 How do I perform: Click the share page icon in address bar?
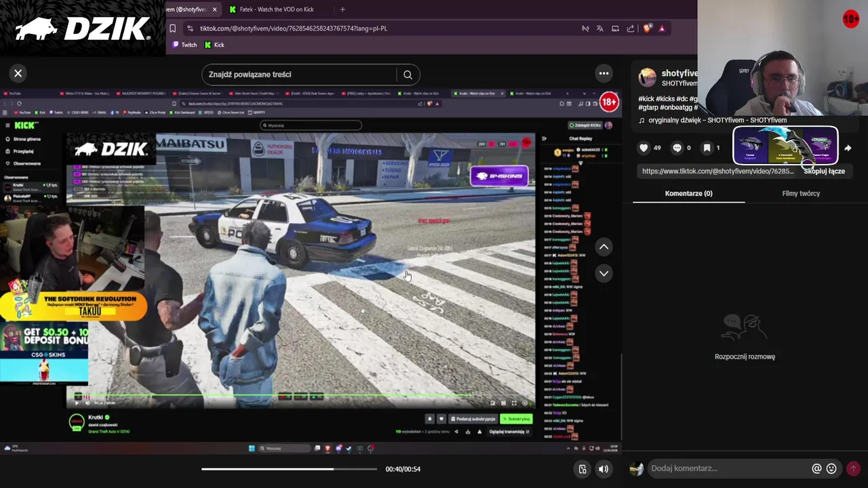(x=631, y=28)
